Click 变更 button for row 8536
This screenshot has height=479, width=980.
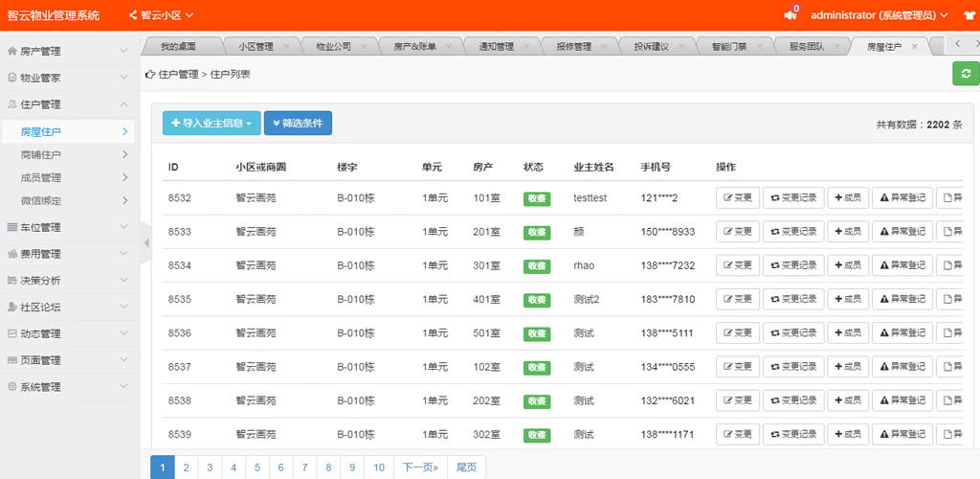[738, 332]
